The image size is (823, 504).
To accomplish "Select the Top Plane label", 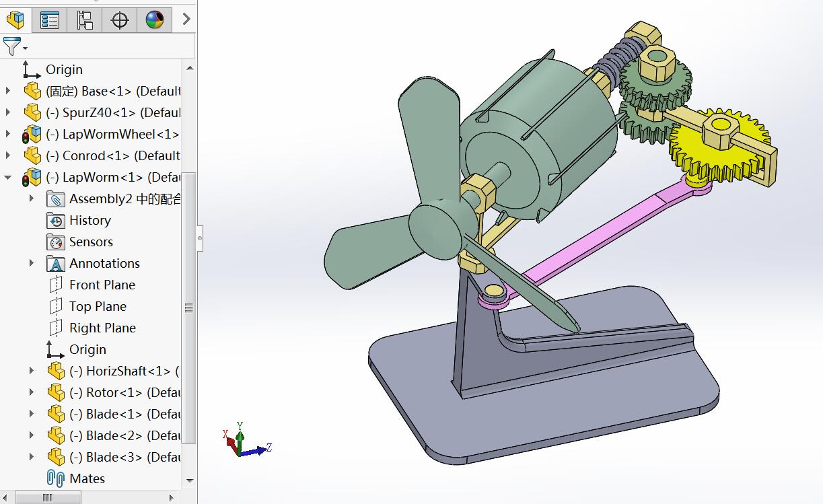I will (x=98, y=306).
